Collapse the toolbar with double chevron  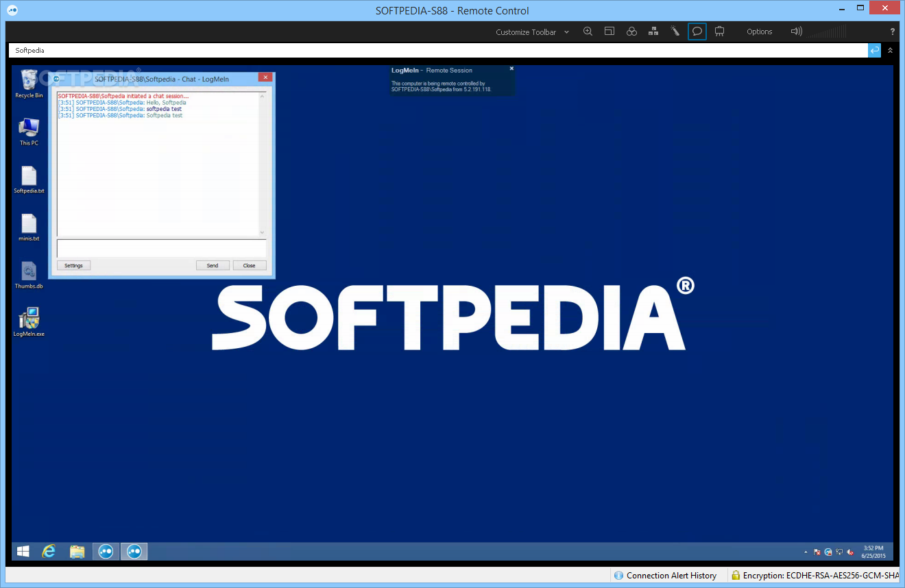pyautogui.click(x=891, y=50)
